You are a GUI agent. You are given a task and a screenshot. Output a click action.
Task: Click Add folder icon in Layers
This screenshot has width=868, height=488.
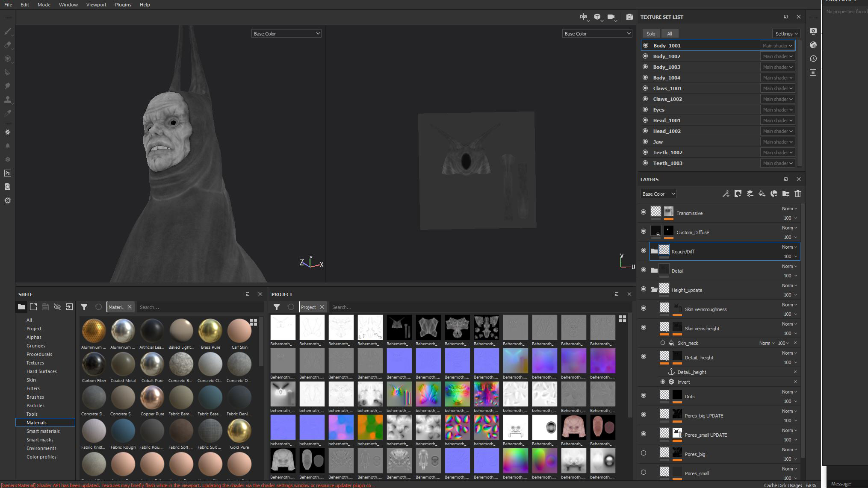pyautogui.click(x=785, y=194)
